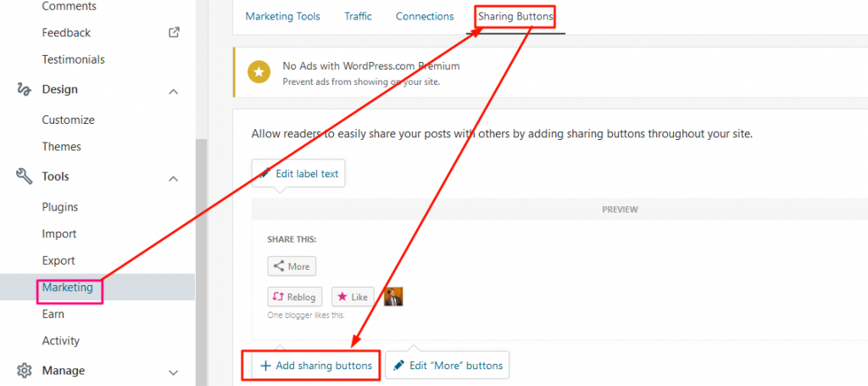The image size is (868, 386).
Task: Click the Reblog button
Action: pyautogui.click(x=296, y=297)
